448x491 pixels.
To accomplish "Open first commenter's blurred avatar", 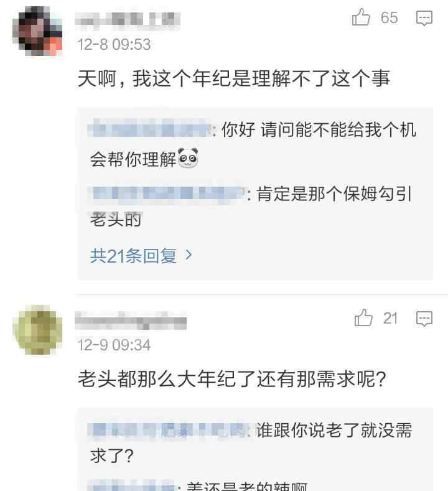I will pos(37,30).
